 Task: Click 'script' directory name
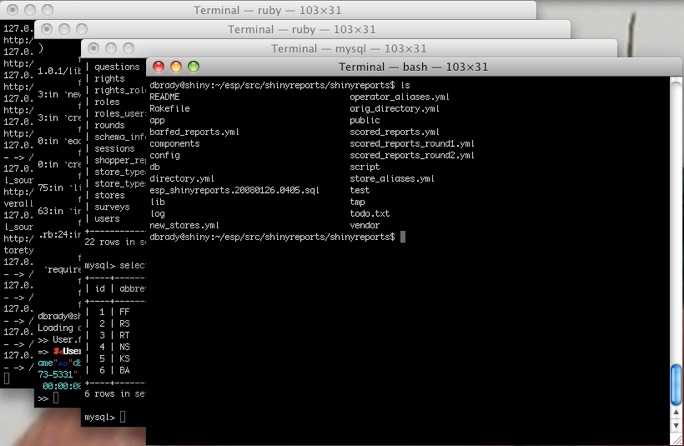pos(365,167)
